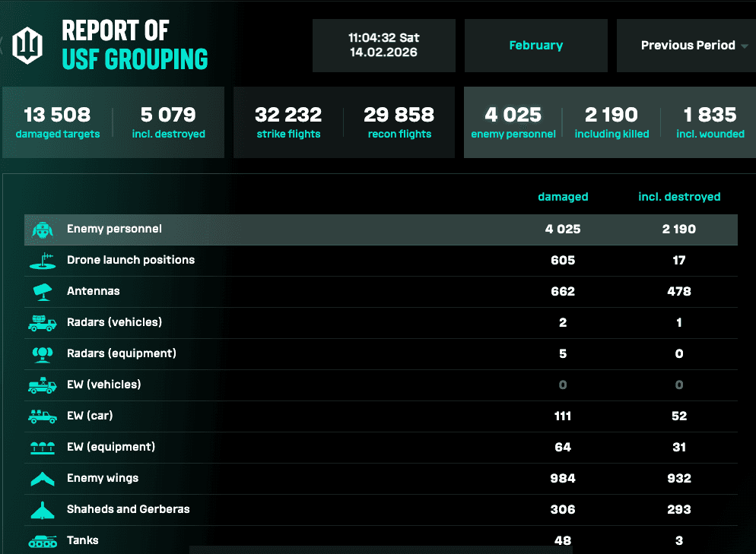This screenshot has width=756, height=554.
Task: Select the February period button
Action: pyautogui.click(x=536, y=46)
